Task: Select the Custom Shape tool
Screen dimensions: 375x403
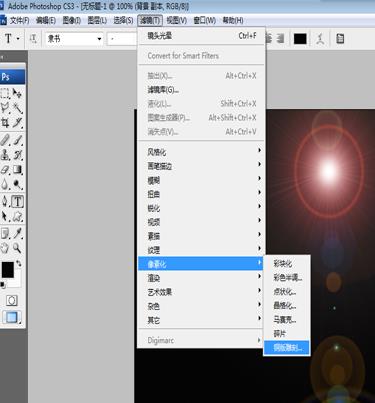Action: (17, 216)
